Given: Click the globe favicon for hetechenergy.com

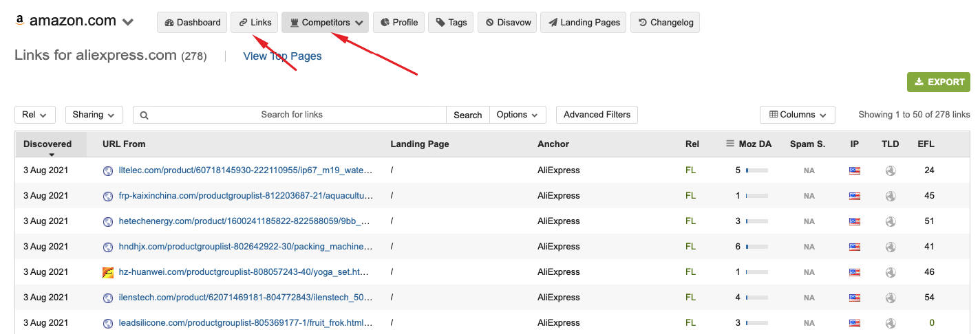Looking at the screenshot, I should pyautogui.click(x=107, y=221).
